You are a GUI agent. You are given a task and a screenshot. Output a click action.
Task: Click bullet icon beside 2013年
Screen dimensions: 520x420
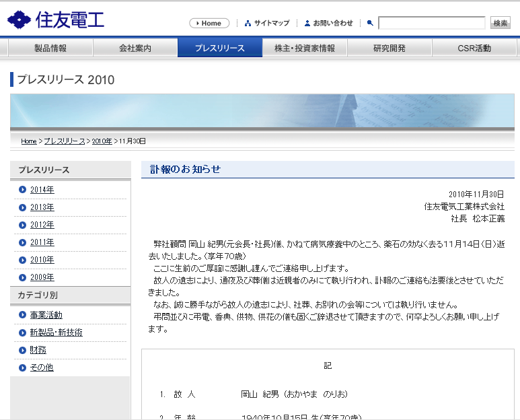(22, 207)
